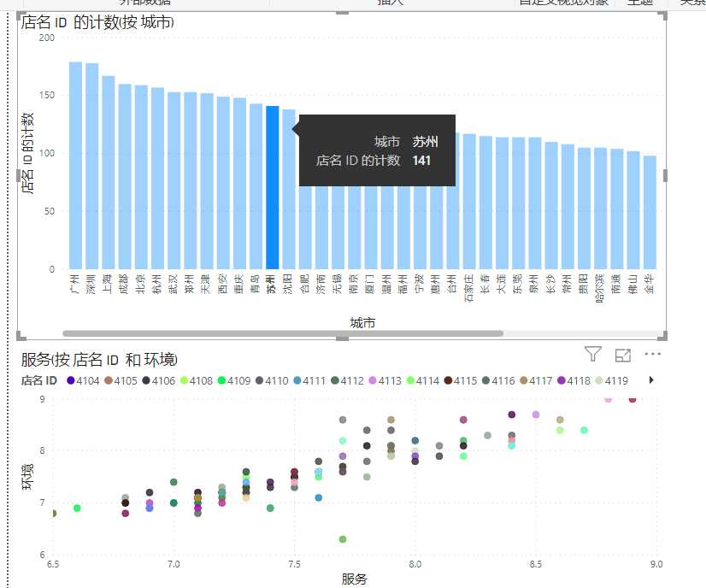
Task: Enter focus mode for the 服务 scatter chart
Action: click(623, 356)
